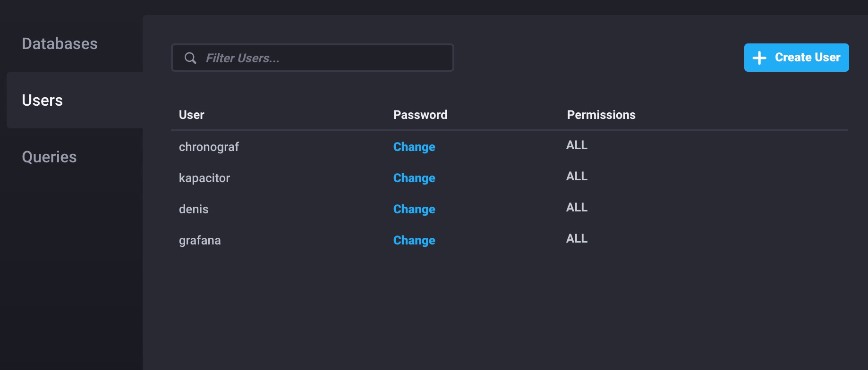
Task: Click the magnifier icon in filter box
Action: tap(190, 58)
